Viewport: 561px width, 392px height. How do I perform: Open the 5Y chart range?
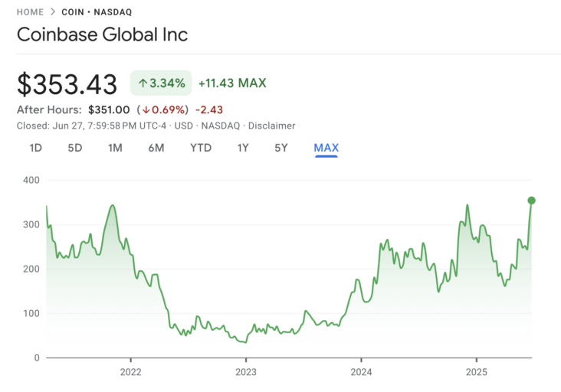click(x=281, y=148)
